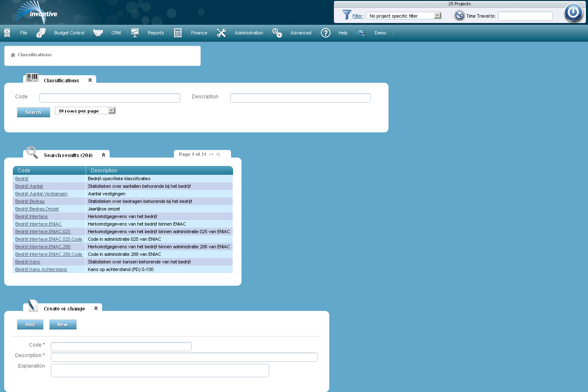Click the Reports presentation board icon

click(x=135, y=33)
